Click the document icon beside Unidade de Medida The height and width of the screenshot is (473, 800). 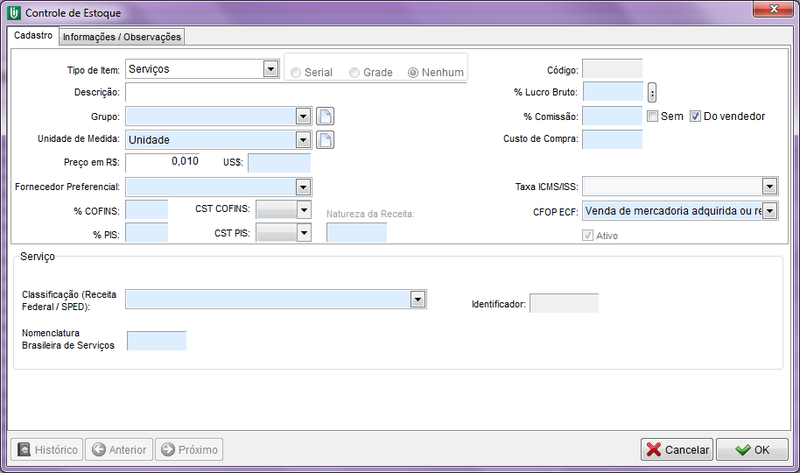click(x=325, y=140)
